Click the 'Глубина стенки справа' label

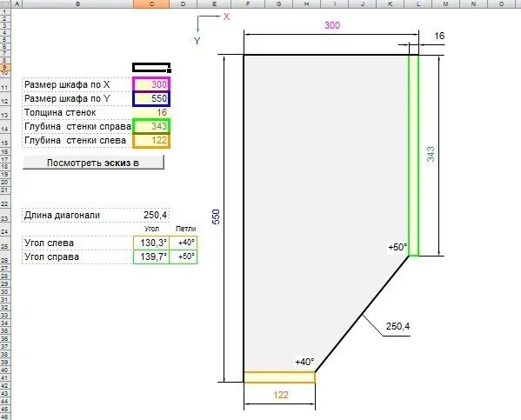click(77, 127)
